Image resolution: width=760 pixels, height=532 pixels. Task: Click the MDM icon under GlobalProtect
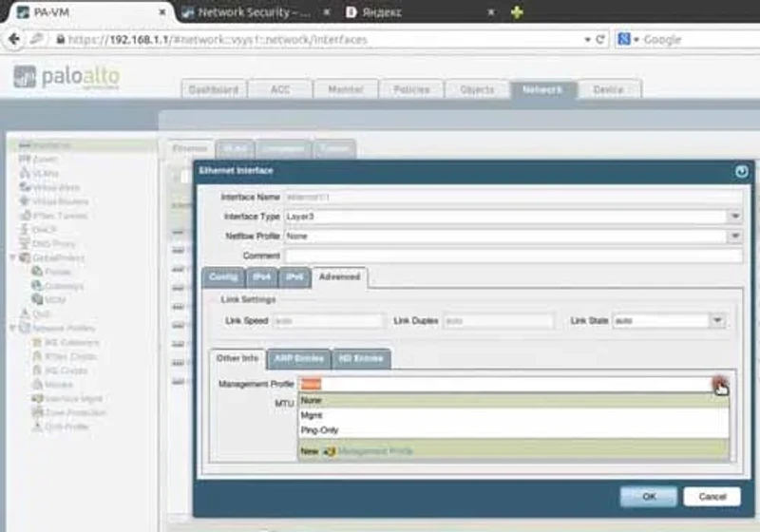(37, 300)
